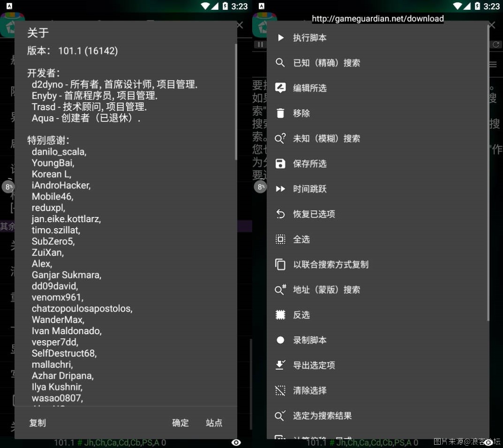The width and height of the screenshot is (503, 448).
Task: Click the select-all icon beside 全选
Action: [280, 239]
